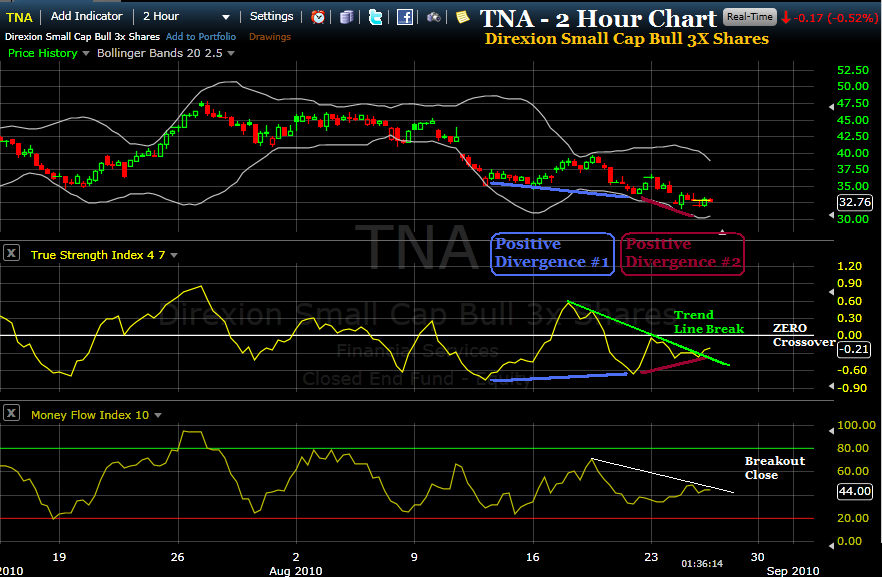Select the Trend Line Break annotation
Screen dimensions: 882x577
pyautogui.click(x=709, y=322)
